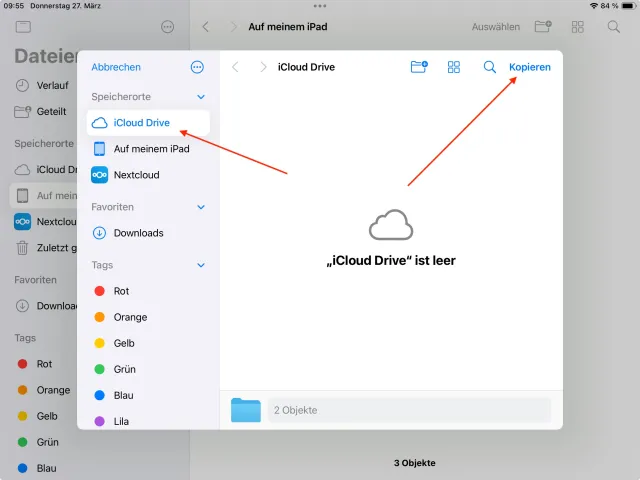Screen dimensions: 640x480
Task: Tap the multitasking three-dots at the top
Action: pos(320,6)
